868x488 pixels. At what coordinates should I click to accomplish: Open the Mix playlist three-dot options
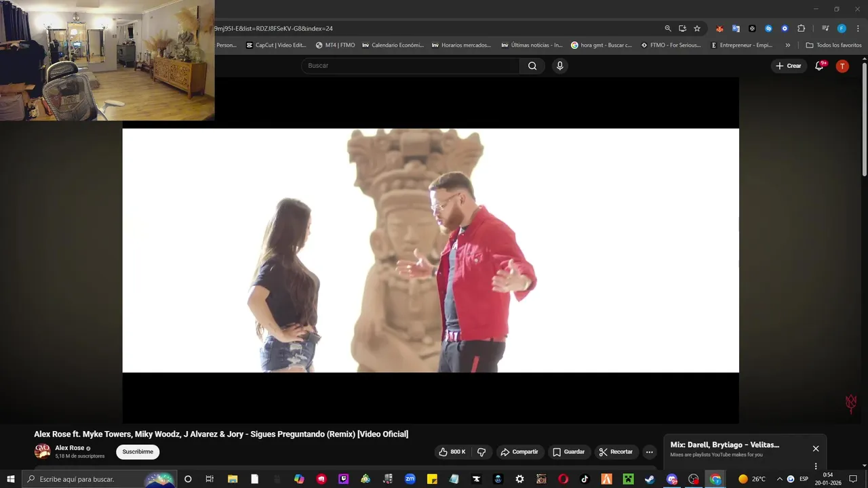point(816,466)
